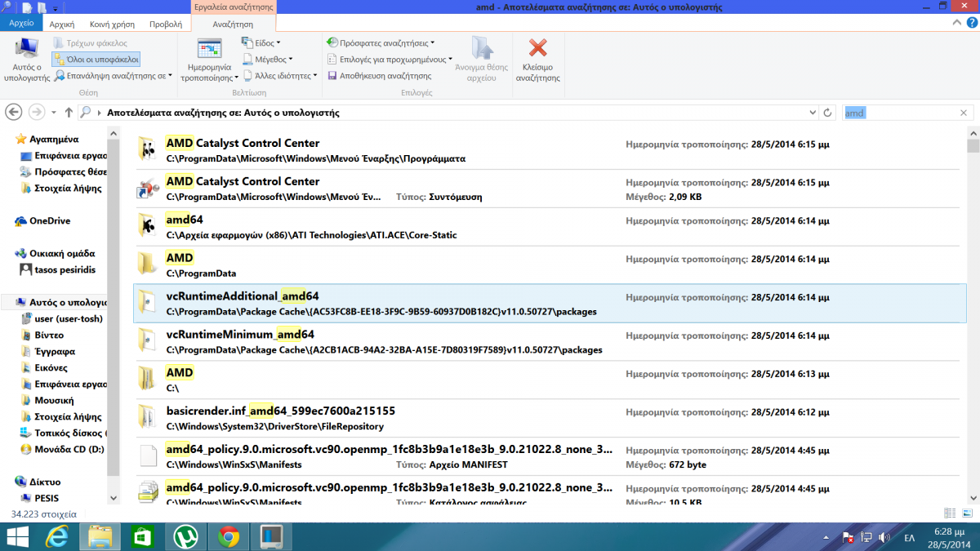Image resolution: width=980 pixels, height=551 pixels.
Task: Clear search box with X icon
Action: click(x=964, y=113)
